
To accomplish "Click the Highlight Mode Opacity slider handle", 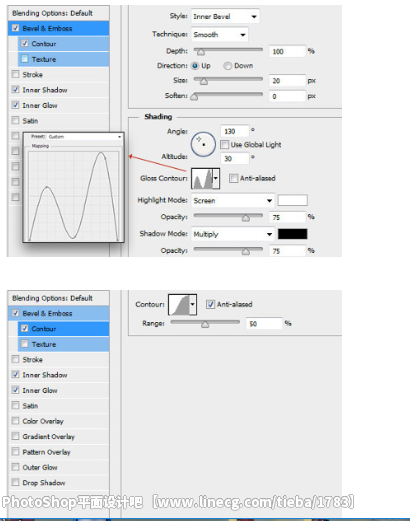I will click(x=246, y=218).
